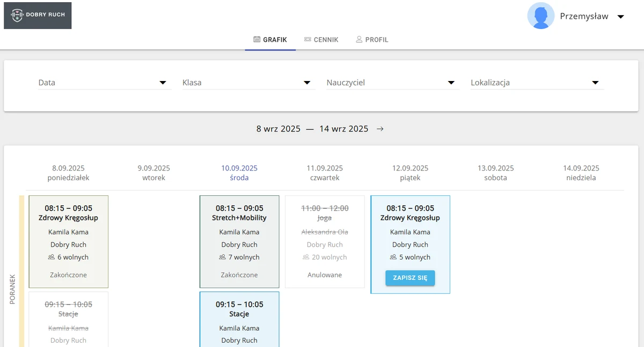Click the people icon beside 5 wolnych
644x347 pixels.
[x=393, y=257]
